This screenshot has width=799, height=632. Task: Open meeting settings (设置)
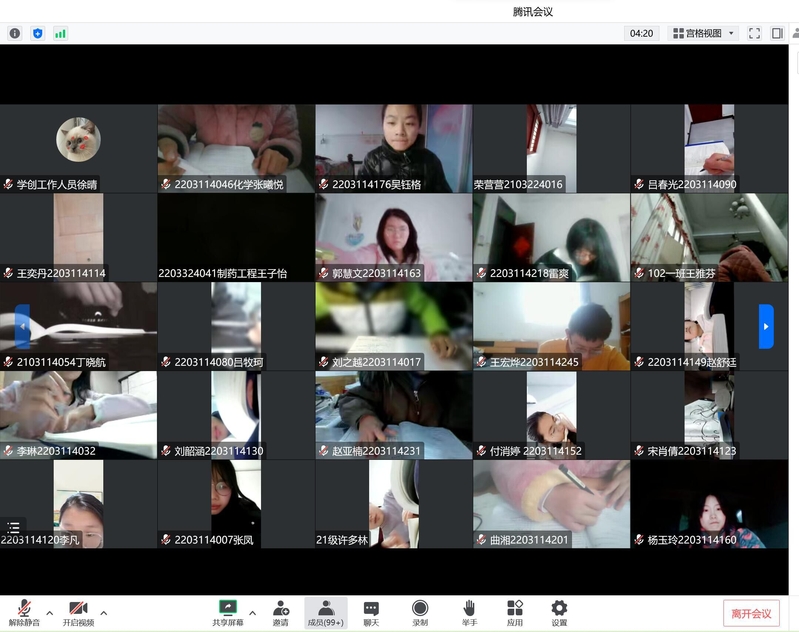pyautogui.click(x=559, y=612)
